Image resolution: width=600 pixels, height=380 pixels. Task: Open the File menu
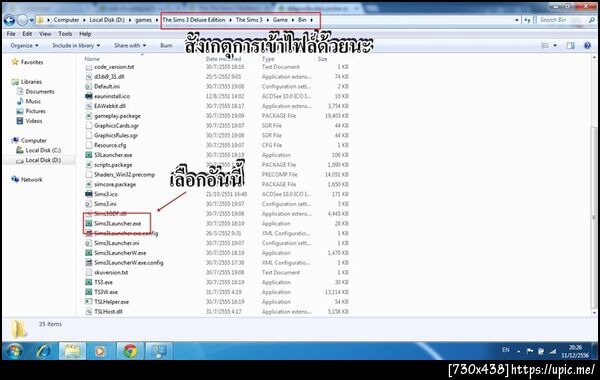click(x=11, y=34)
